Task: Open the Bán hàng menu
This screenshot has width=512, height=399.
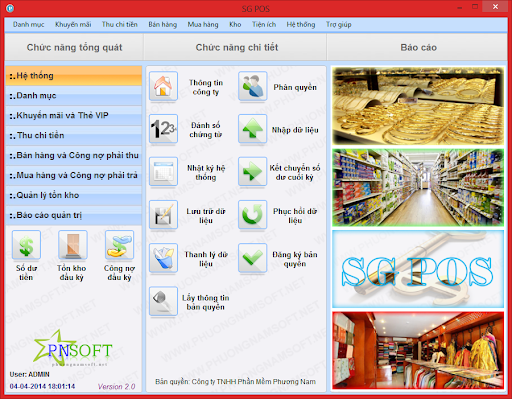Action: [163, 24]
